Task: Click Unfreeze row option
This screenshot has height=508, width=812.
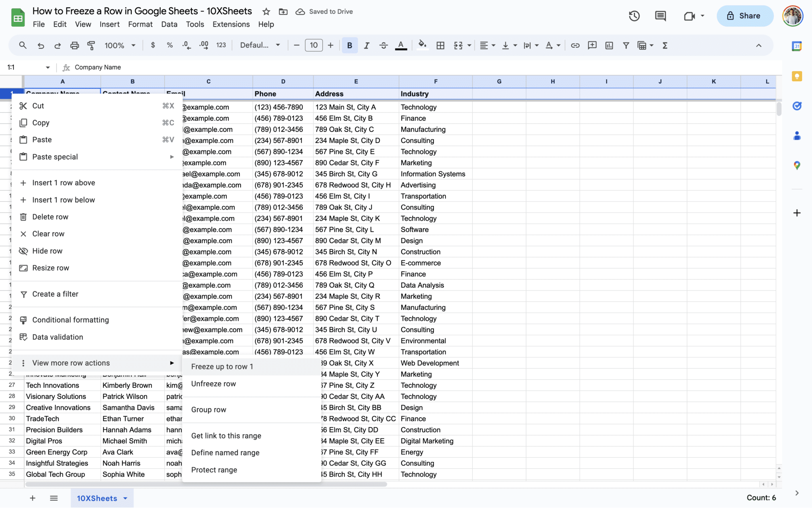Action: 213,383
